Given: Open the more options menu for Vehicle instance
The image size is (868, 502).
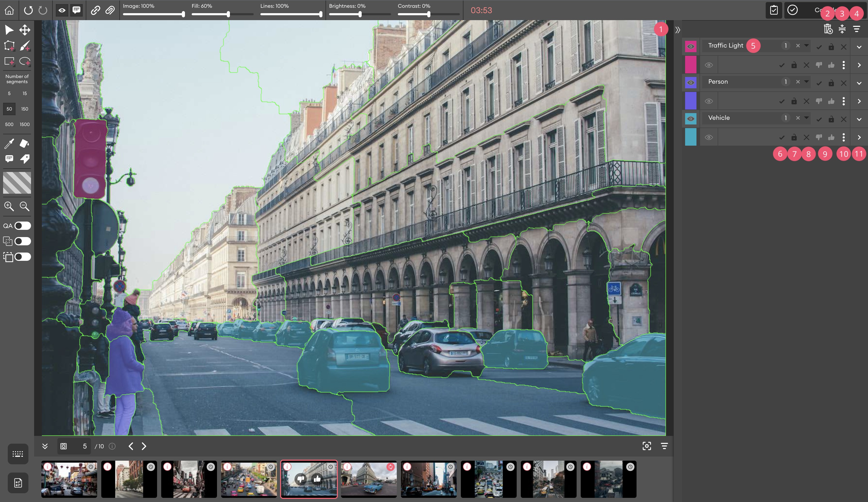Looking at the screenshot, I should point(843,137).
